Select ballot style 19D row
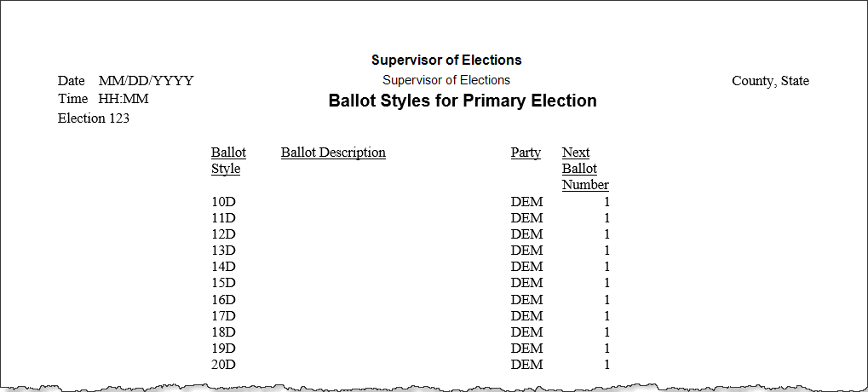The height and width of the screenshot is (392, 868). pyautogui.click(x=411, y=349)
